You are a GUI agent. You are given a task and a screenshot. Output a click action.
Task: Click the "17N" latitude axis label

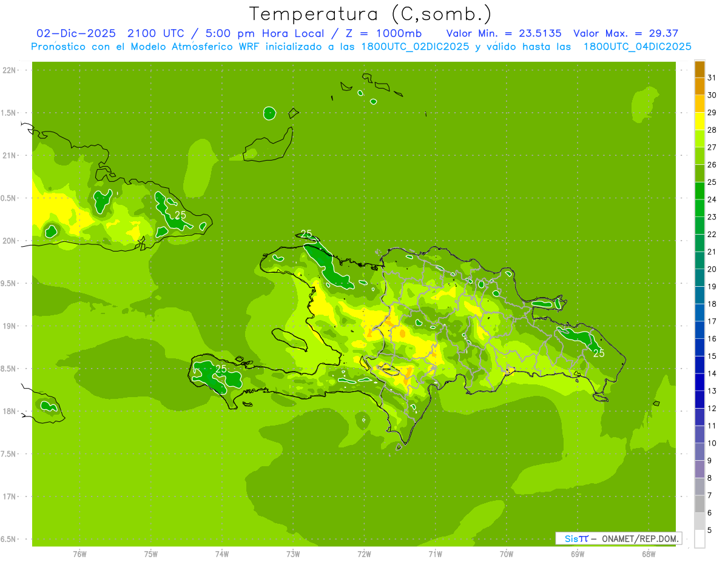click(10, 497)
